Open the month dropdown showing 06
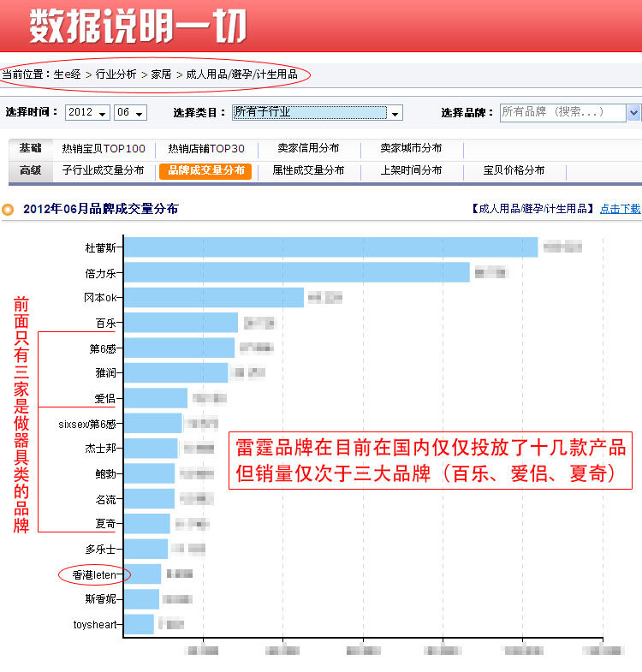Screen dimensions: 642x672 pos(130,113)
